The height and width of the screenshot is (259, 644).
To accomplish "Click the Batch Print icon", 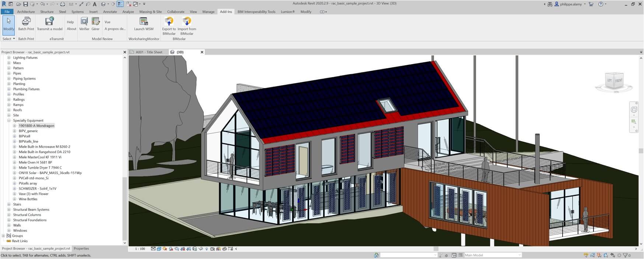I will click(x=26, y=22).
